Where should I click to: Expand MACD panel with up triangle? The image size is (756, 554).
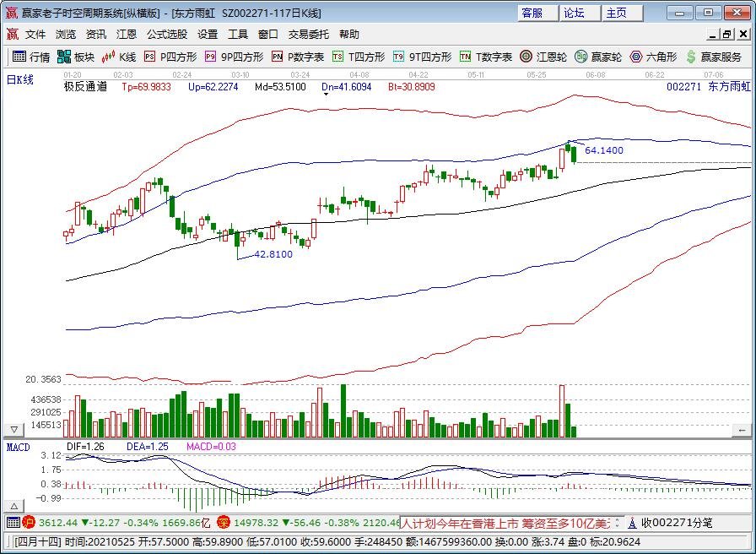tap(14, 506)
